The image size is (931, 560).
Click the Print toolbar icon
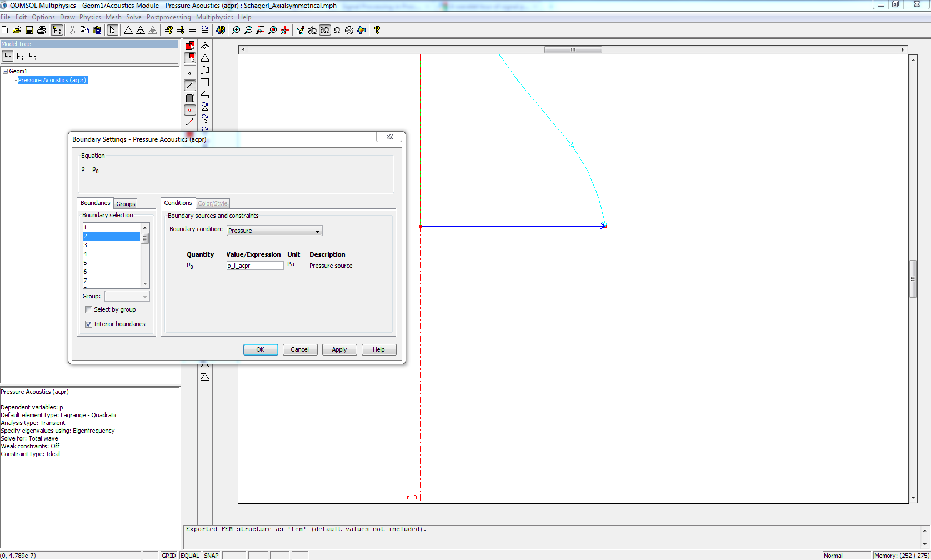point(42,31)
